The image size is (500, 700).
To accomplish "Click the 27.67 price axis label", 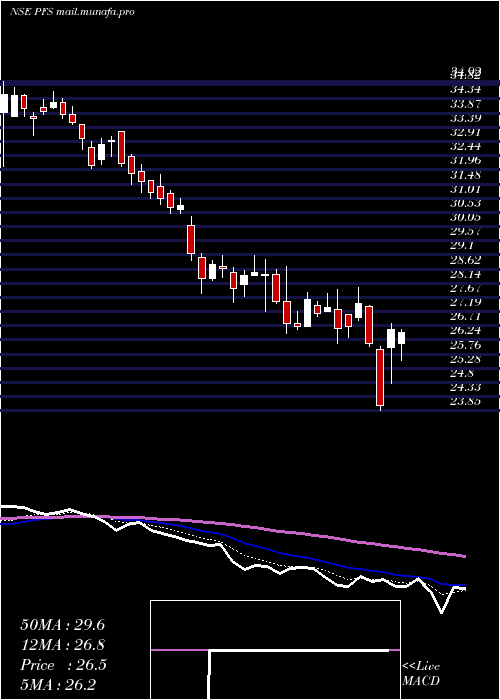I will (x=465, y=288).
